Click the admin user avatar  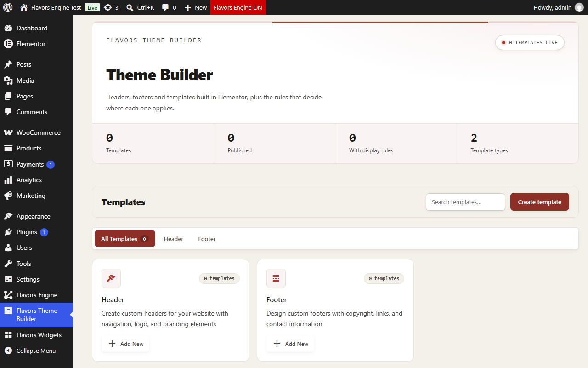click(x=579, y=7)
